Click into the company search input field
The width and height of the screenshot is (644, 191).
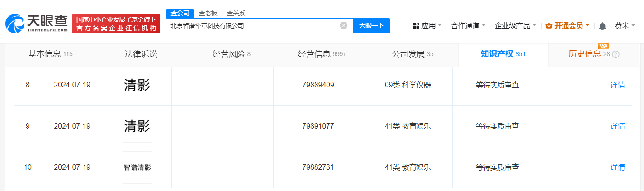[253, 26]
